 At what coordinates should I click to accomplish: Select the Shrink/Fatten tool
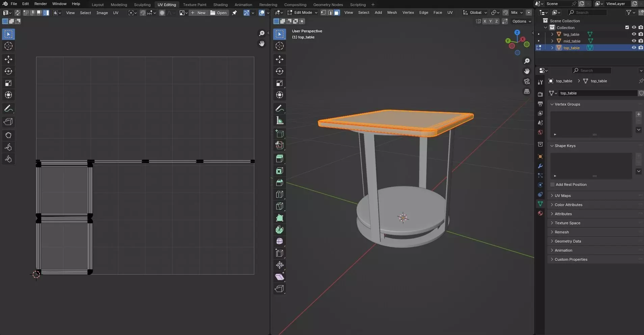point(280,265)
